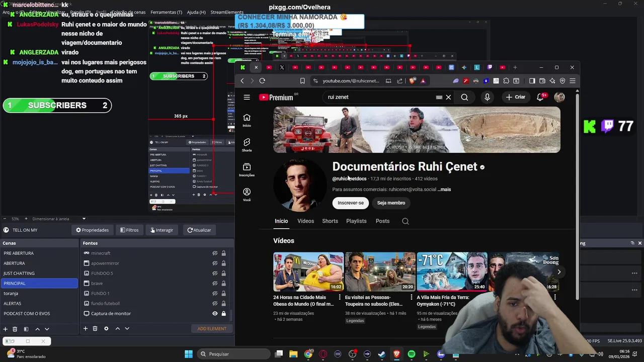Switch to channel Shorts tab
This screenshot has height=362, width=644.
tap(330, 221)
